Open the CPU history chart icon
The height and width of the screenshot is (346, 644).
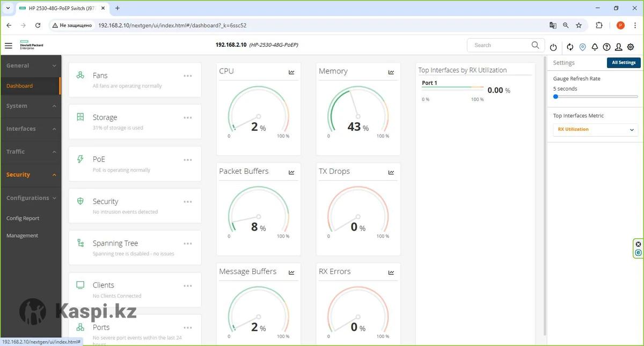(x=291, y=72)
